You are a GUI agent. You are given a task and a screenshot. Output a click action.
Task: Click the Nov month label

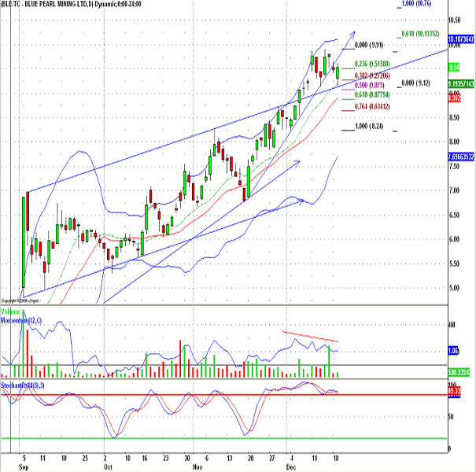pos(197,467)
